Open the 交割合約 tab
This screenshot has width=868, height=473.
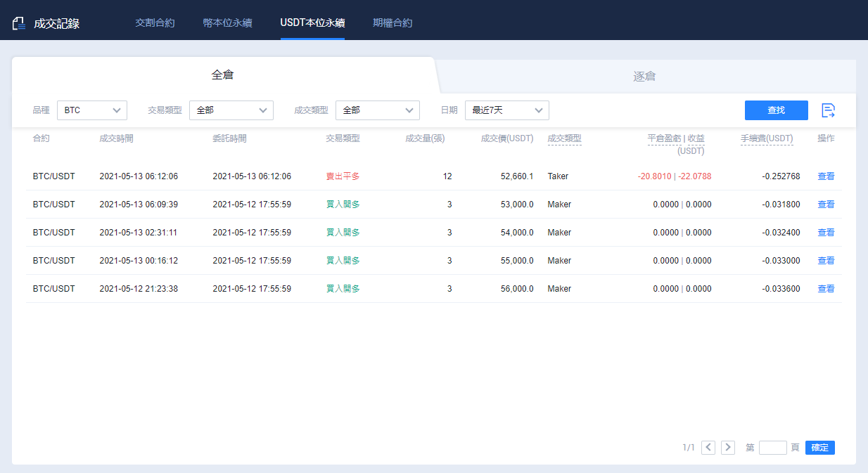pos(155,22)
